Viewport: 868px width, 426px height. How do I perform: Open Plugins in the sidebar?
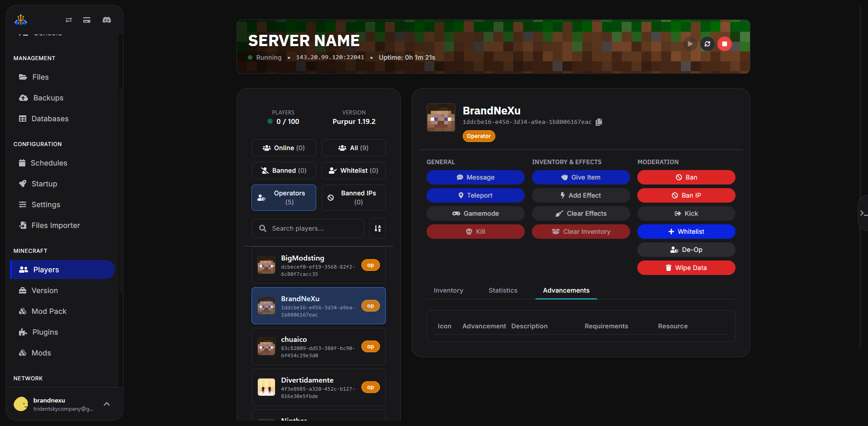[x=45, y=332]
